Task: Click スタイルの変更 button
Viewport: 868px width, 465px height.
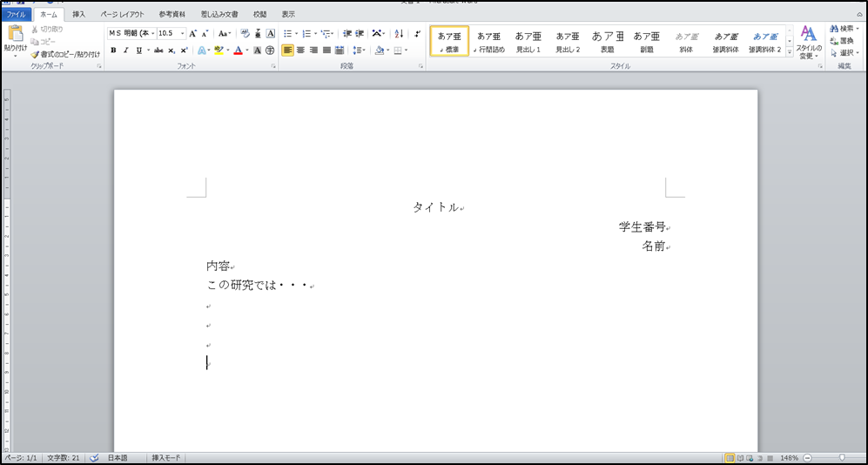Action: tap(809, 42)
